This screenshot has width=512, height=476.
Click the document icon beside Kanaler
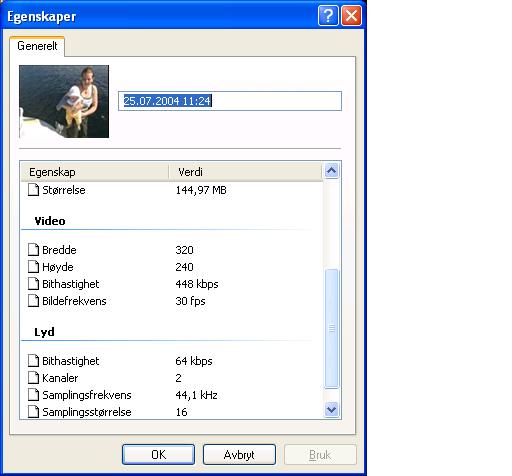pos(33,378)
